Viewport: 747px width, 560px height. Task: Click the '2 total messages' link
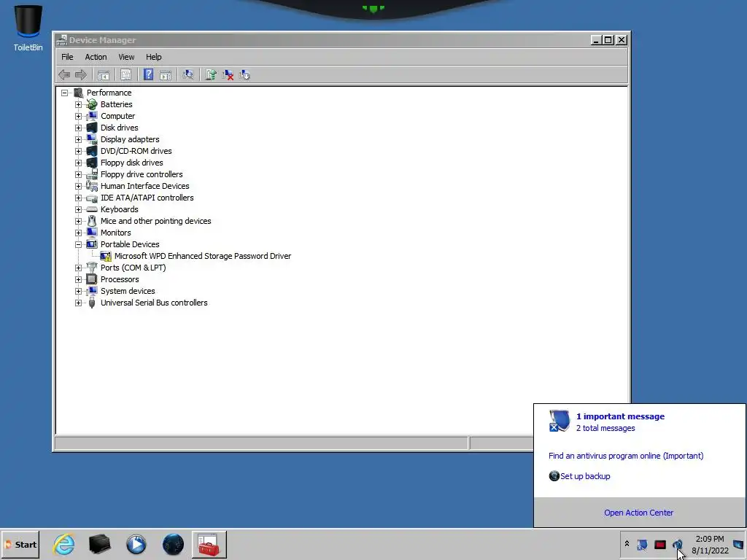(605, 428)
